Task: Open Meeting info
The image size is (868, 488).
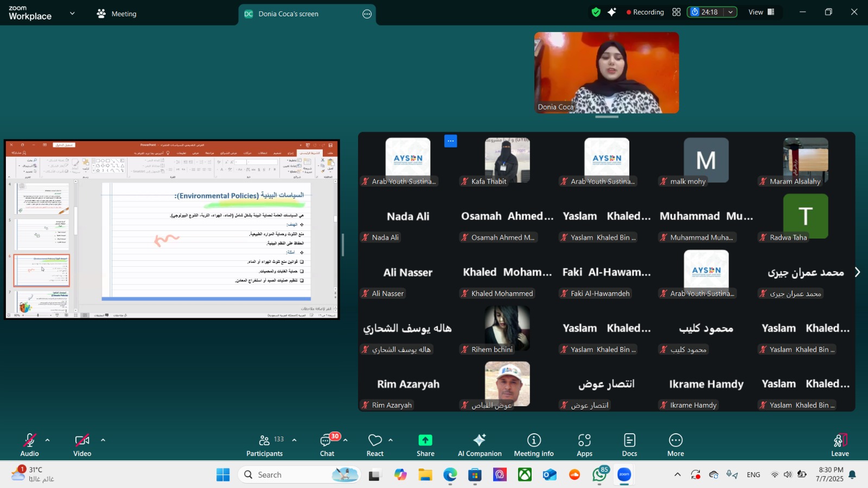Action: [534, 445]
